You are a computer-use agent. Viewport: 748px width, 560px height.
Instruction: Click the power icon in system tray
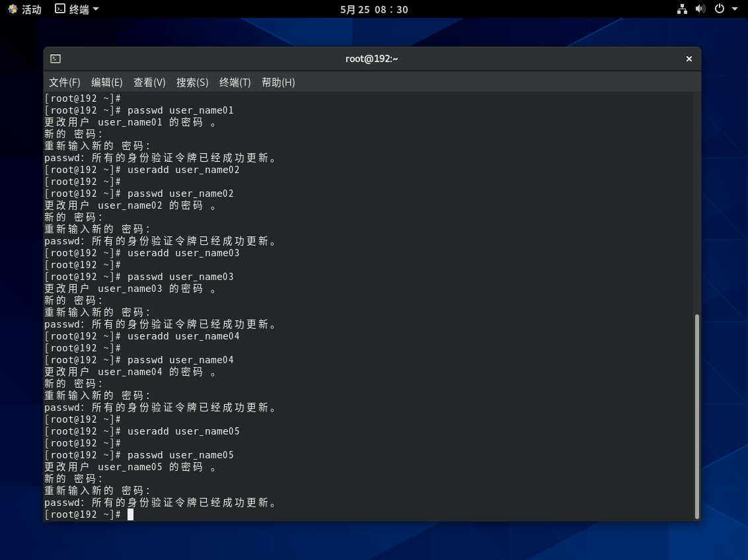coord(720,9)
